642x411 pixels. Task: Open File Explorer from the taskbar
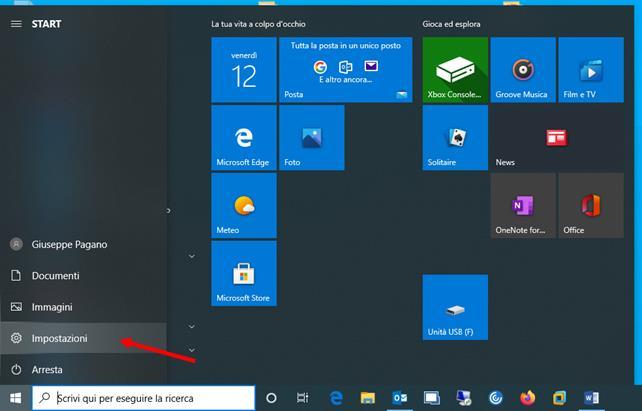pos(368,398)
